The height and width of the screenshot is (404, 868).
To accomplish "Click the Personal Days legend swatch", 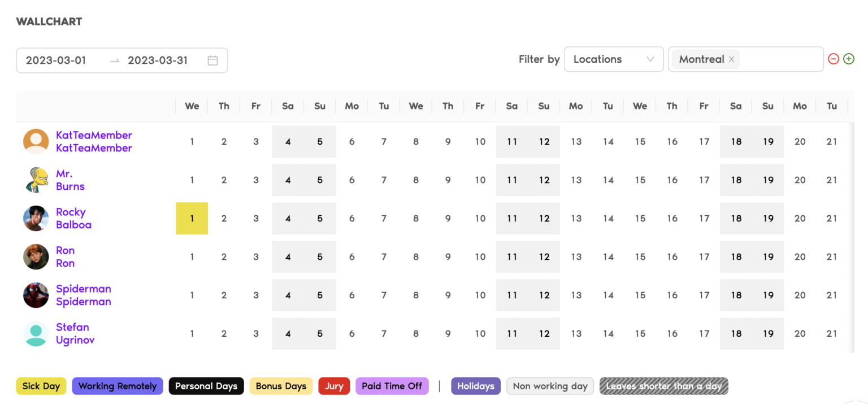I will coord(206,386).
